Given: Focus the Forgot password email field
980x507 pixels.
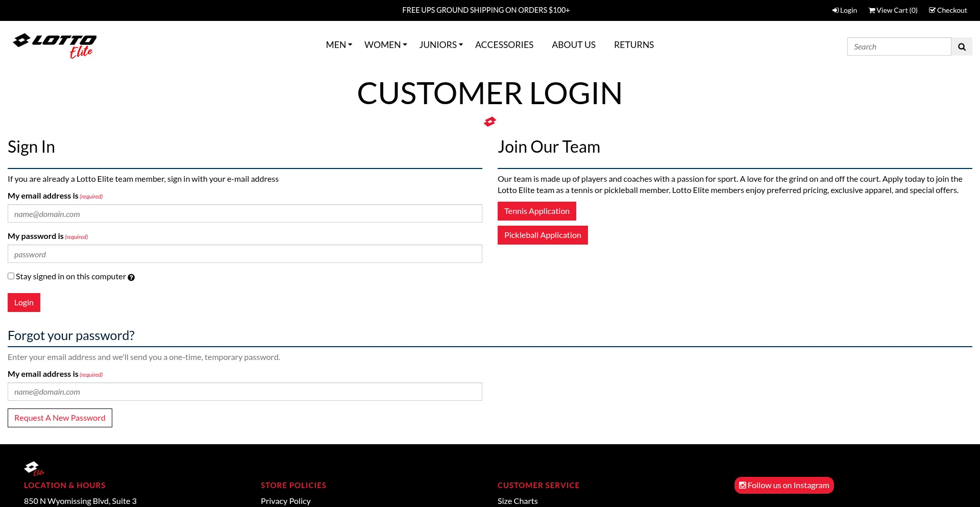Looking at the screenshot, I should click(x=245, y=392).
